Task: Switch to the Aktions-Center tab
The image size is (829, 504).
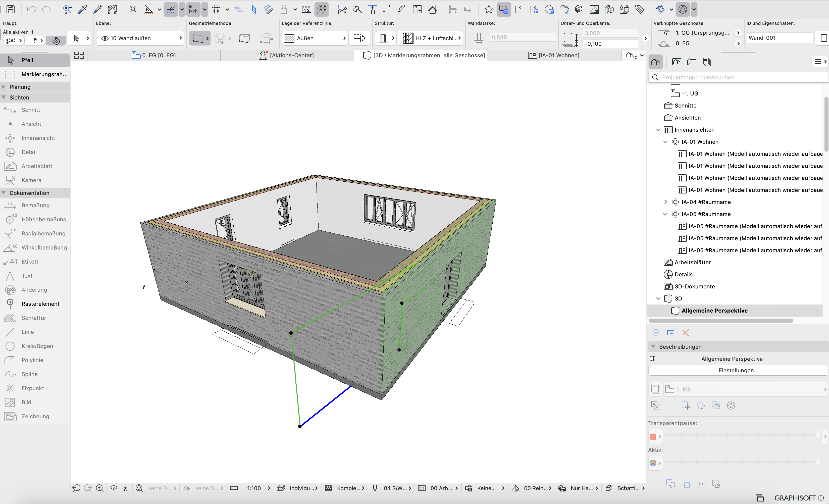Action: click(x=287, y=56)
